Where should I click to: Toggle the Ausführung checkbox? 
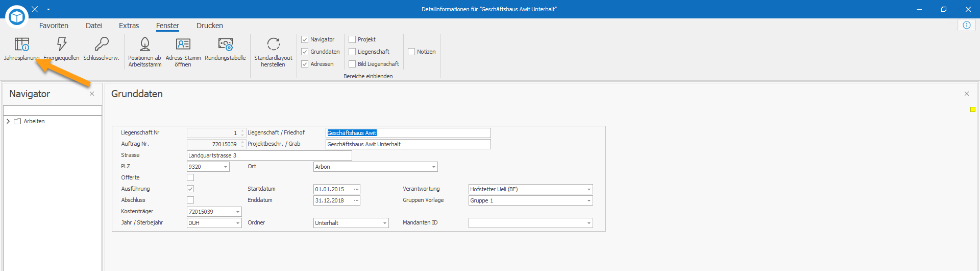(x=190, y=189)
